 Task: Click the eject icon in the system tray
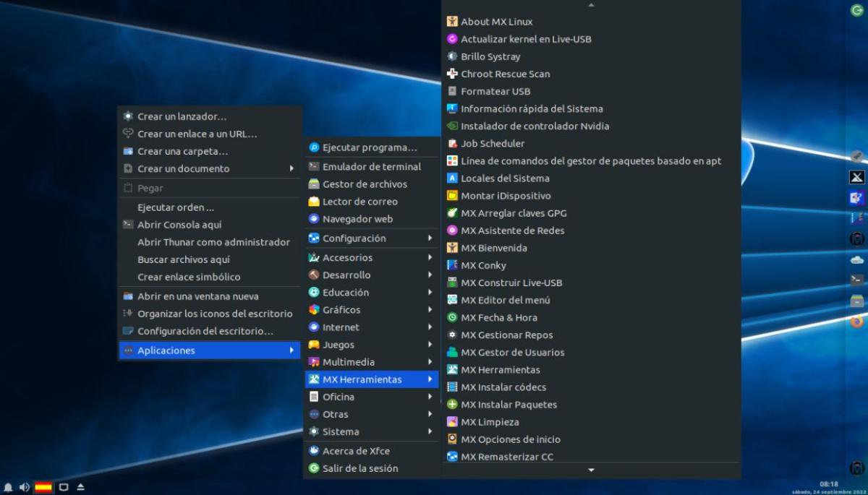[80, 487]
